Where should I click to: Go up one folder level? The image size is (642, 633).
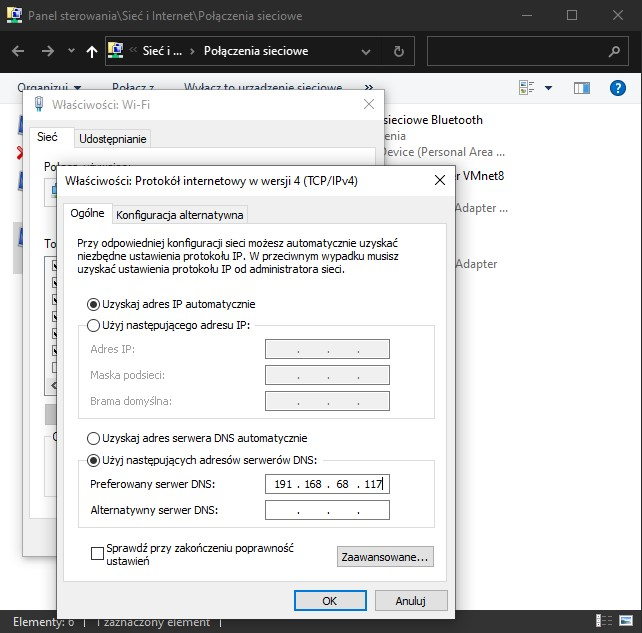pyautogui.click(x=92, y=51)
